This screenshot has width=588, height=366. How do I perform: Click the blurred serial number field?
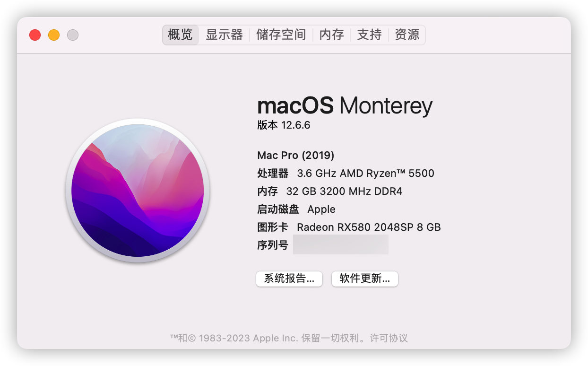tap(341, 245)
